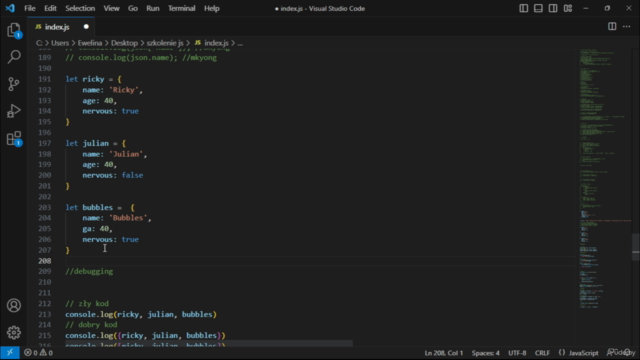
Task: Open the Run menu
Action: [153, 8]
